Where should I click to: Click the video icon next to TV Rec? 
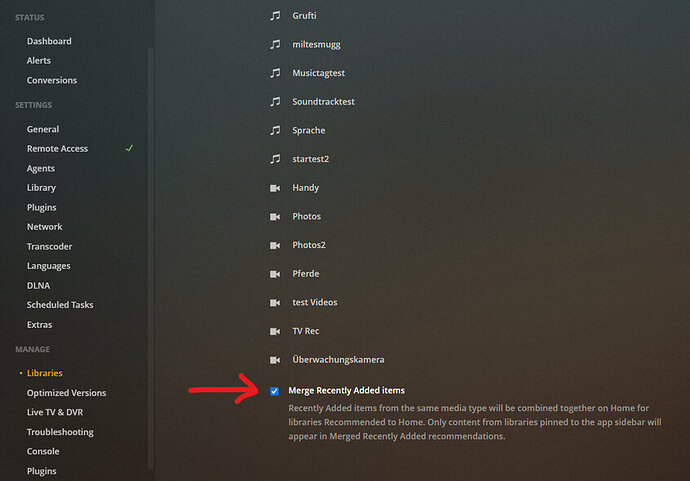(275, 331)
